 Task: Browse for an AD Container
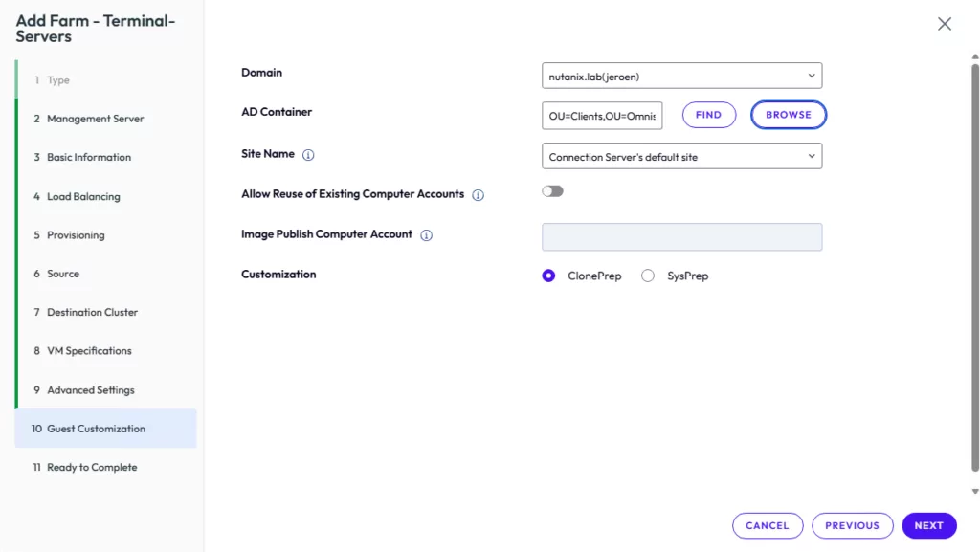coord(789,115)
